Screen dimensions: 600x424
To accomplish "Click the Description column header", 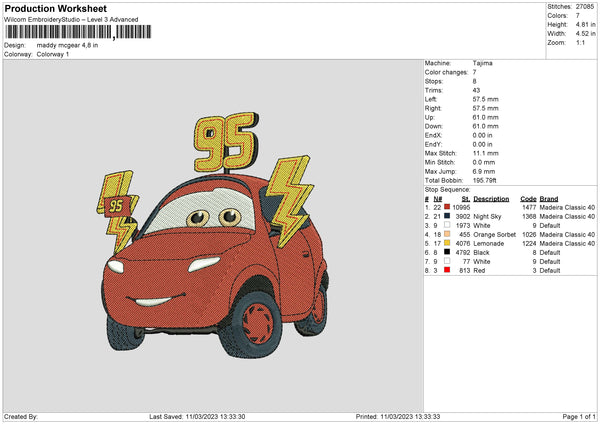I will click(491, 199).
